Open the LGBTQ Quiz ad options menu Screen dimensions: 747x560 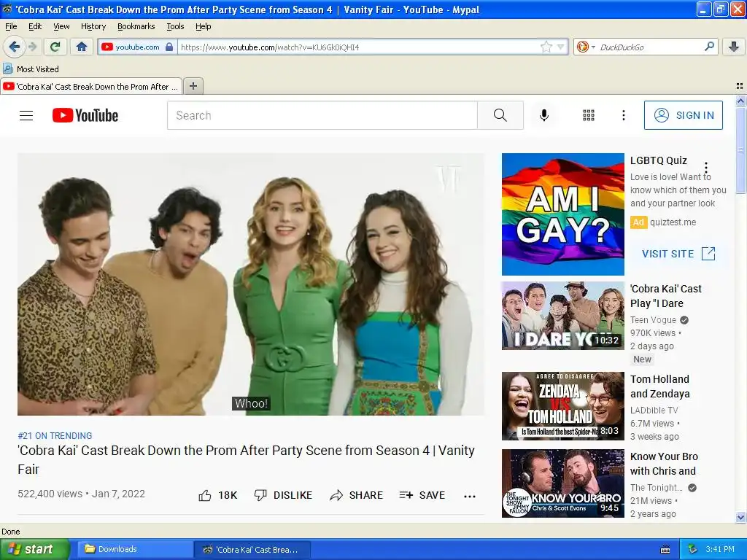tap(706, 168)
